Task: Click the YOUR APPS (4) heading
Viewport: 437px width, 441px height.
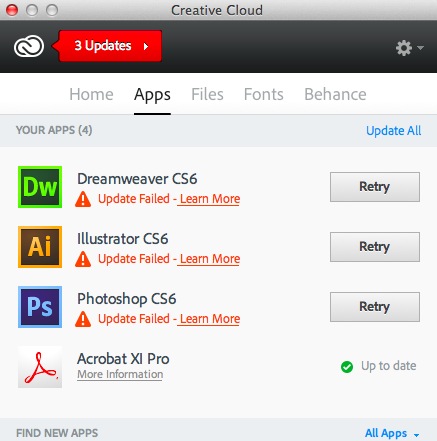Action: pos(54,130)
